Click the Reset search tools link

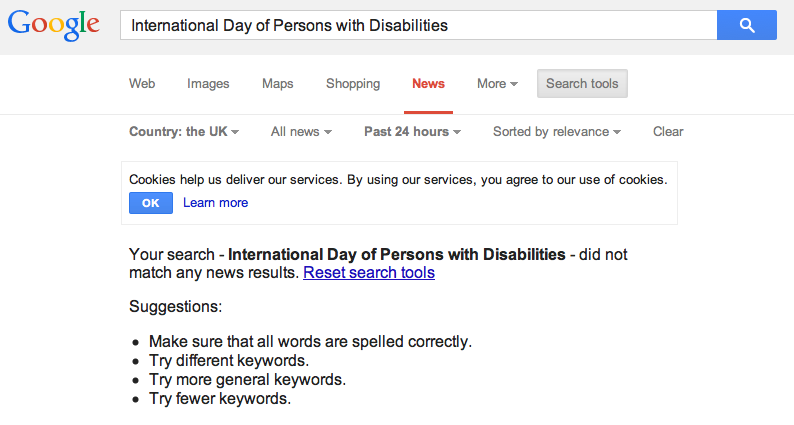[369, 272]
